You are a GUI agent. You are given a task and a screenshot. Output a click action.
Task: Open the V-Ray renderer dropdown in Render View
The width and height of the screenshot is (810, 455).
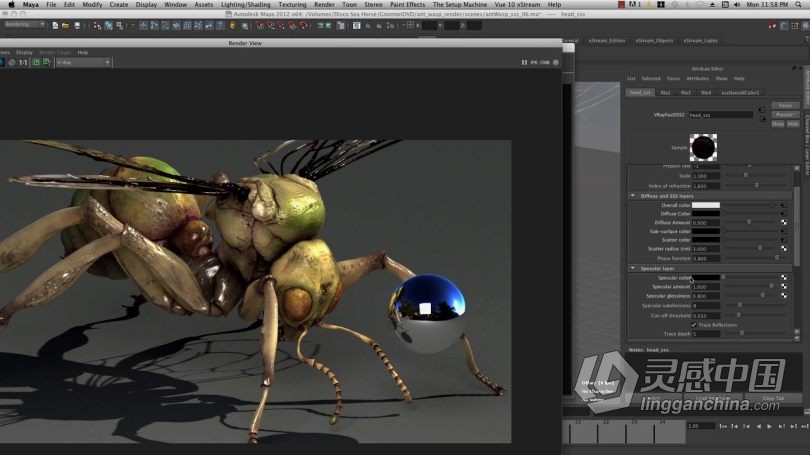click(x=83, y=62)
